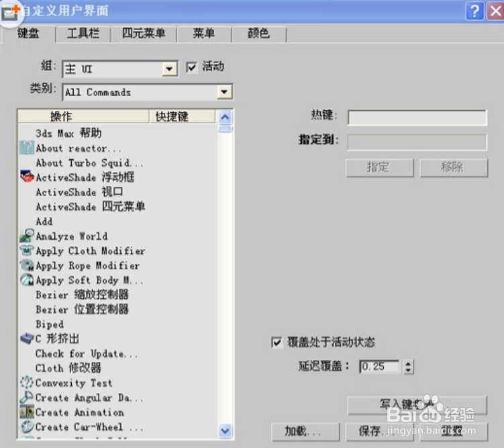Screen dimensions: 504x448
Task: Select the About Turbo Squid... row
Action: point(117,163)
